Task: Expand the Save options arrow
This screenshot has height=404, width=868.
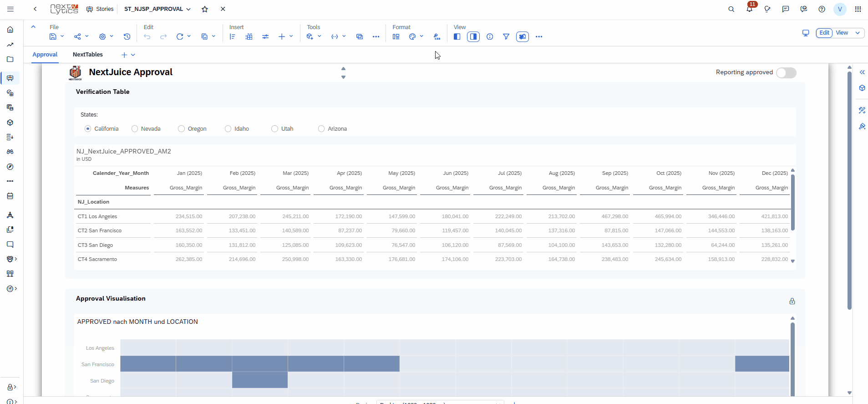Action: [x=62, y=36]
